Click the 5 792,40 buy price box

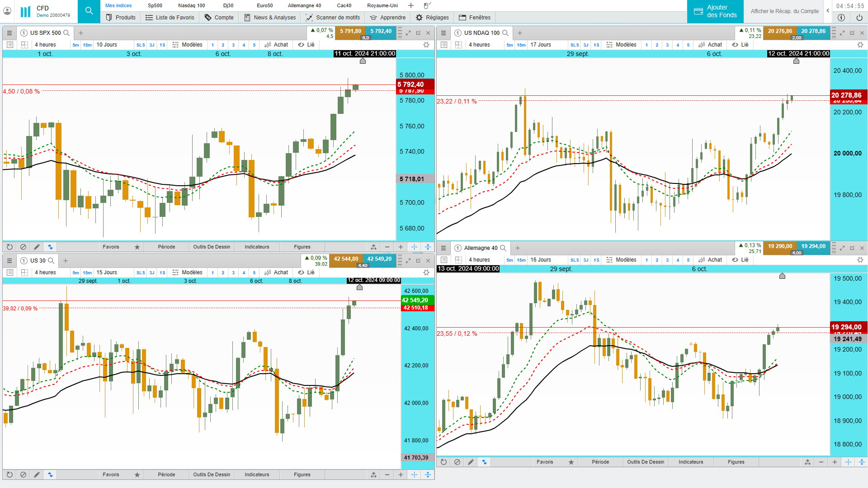381,31
